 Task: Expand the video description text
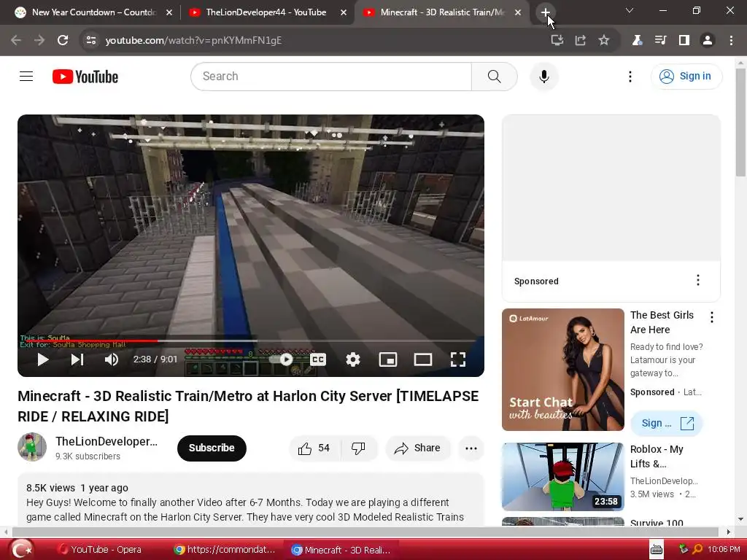251,500
